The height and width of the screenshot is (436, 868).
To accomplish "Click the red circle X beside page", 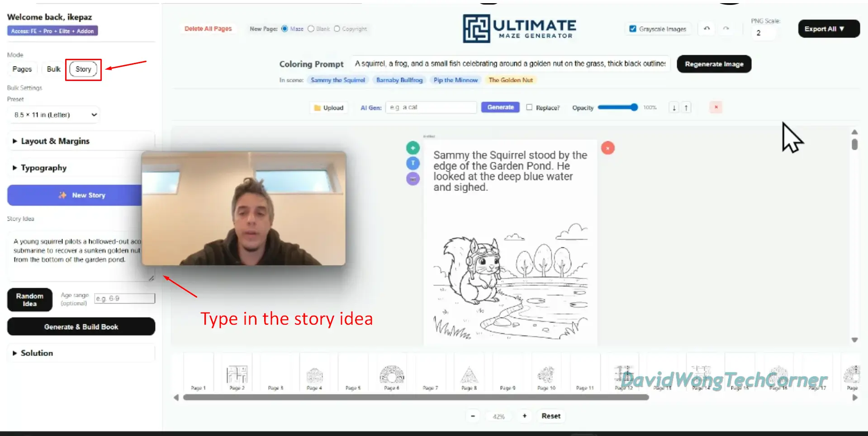I will pyautogui.click(x=607, y=148).
